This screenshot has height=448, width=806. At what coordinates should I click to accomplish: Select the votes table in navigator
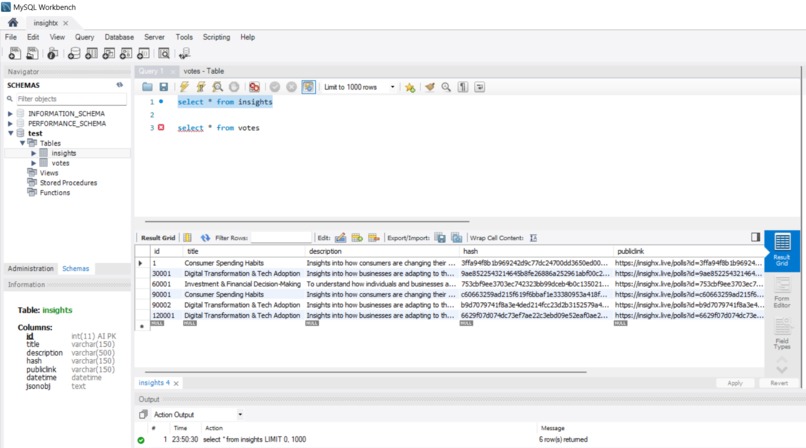pos(60,163)
